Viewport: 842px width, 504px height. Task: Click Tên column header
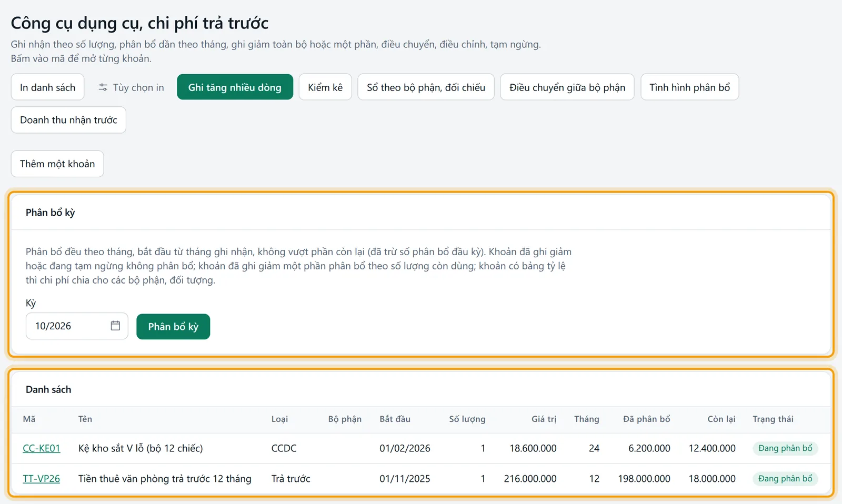85,419
